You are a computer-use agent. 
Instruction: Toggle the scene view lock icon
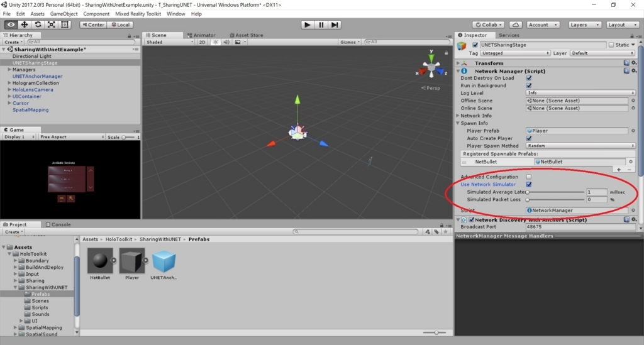[x=446, y=53]
